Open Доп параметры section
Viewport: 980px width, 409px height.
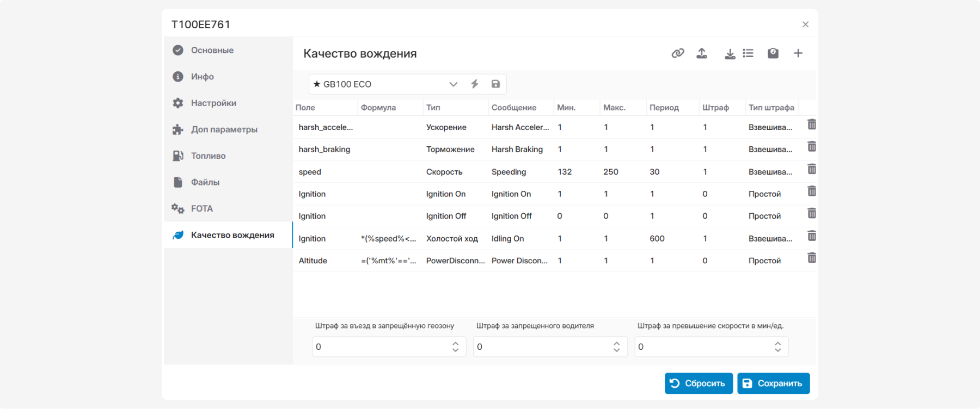tap(228, 129)
